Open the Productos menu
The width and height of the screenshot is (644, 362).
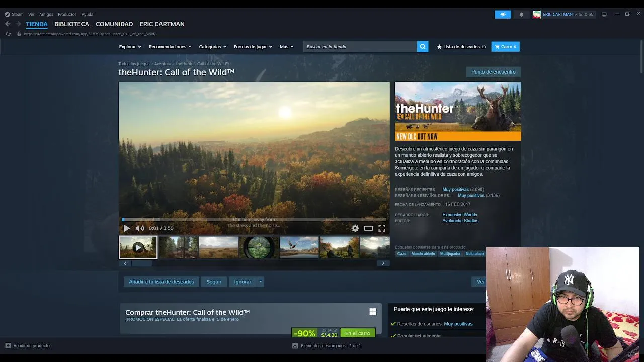click(67, 14)
